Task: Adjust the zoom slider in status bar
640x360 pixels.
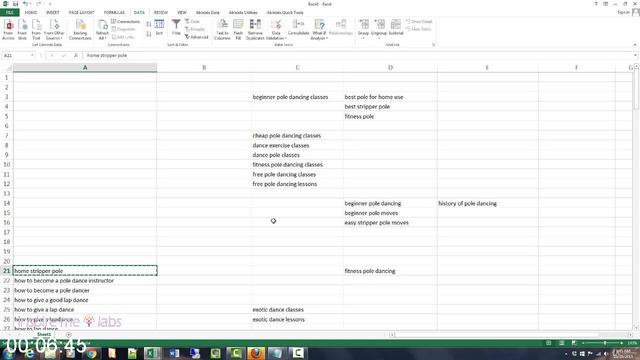Action: pyautogui.click(x=604, y=343)
